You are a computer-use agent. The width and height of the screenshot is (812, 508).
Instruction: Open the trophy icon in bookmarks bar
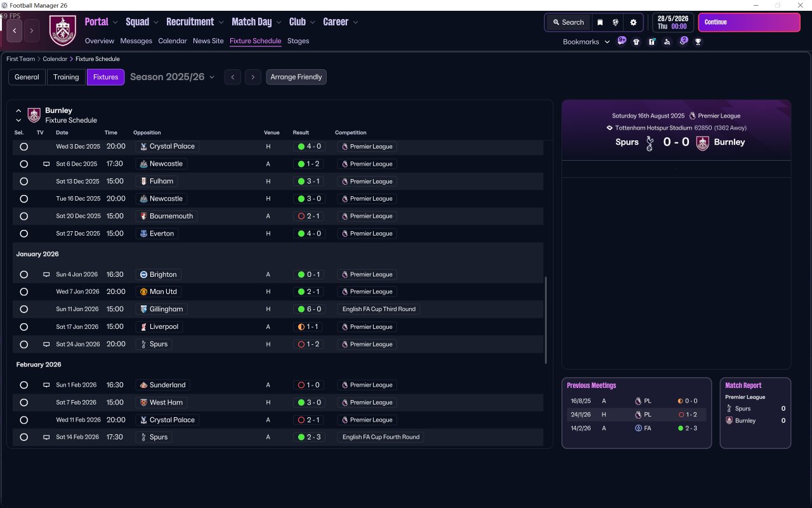[698, 42]
